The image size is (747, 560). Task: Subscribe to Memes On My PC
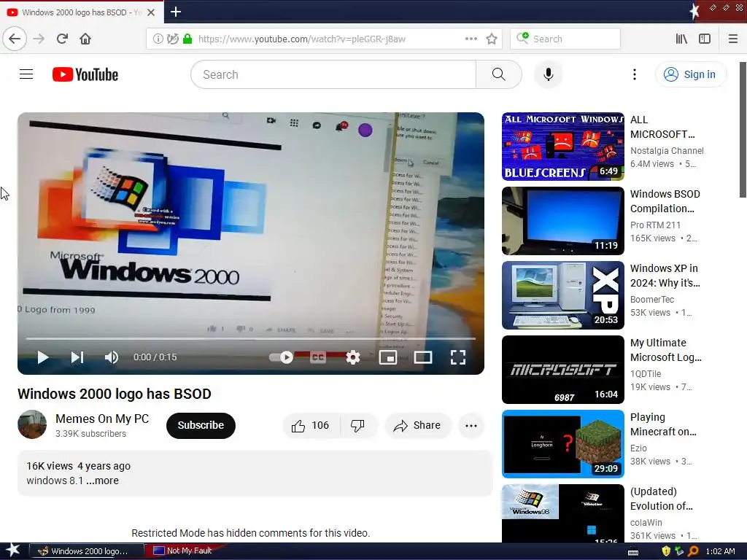coord(201,425)
